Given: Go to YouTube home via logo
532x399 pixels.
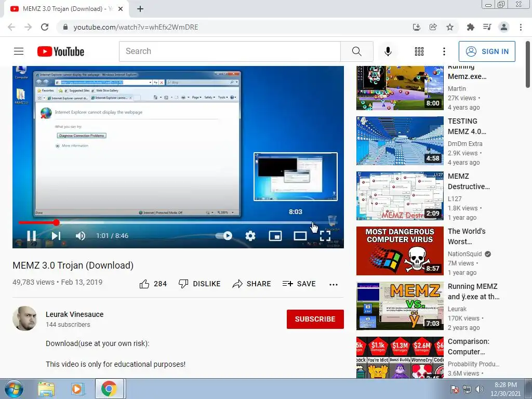Looking at the screenshot, I should tap(61, 51).
